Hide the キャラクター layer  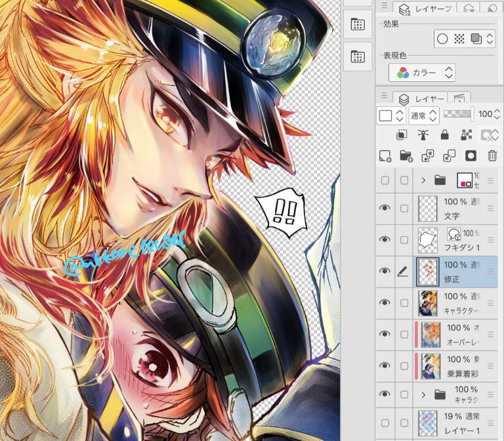[x=385, y=303]
